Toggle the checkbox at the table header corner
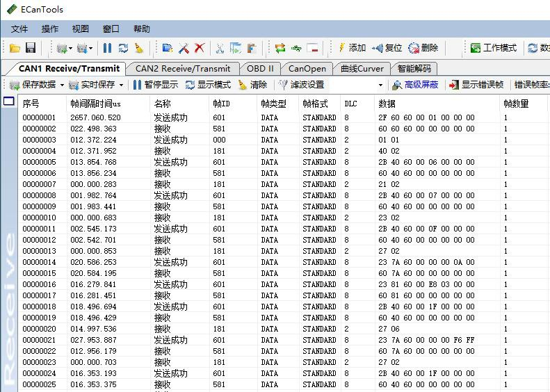Viewport: 550px width, 392px height. tap(9, 101)
